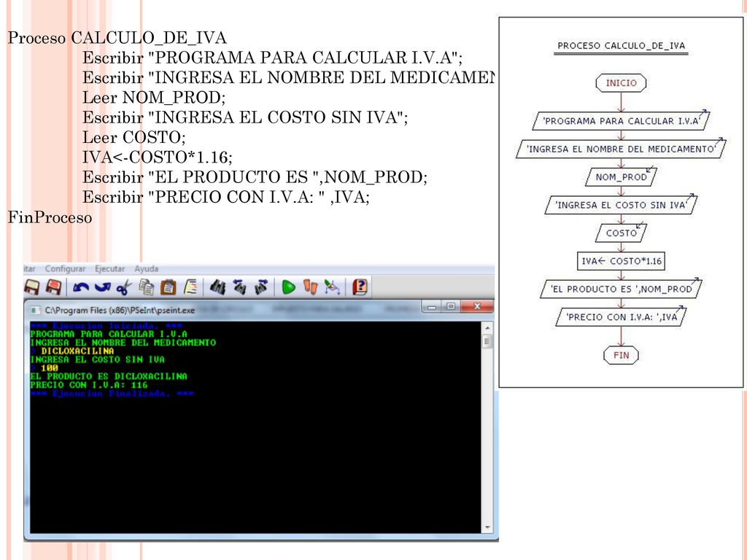
Task: Click the console input line DICLOXACILINA
Action: tap(72, 351)
